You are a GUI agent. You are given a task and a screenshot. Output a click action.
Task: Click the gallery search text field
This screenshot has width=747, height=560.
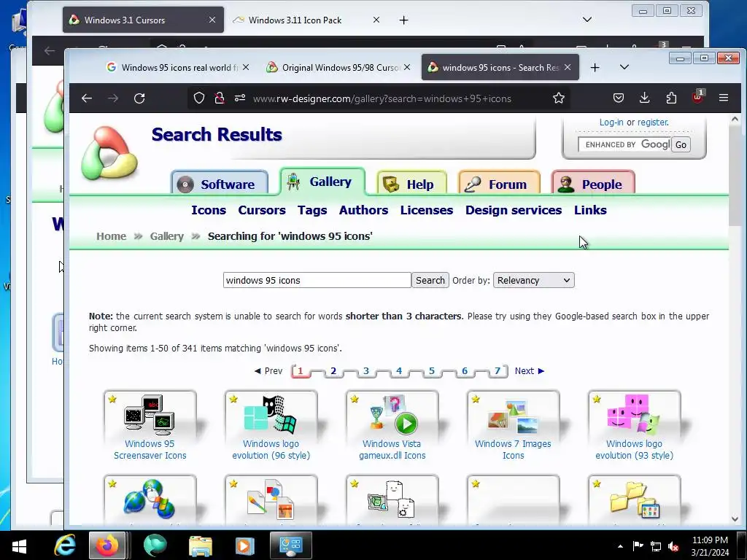coord(317,280)
